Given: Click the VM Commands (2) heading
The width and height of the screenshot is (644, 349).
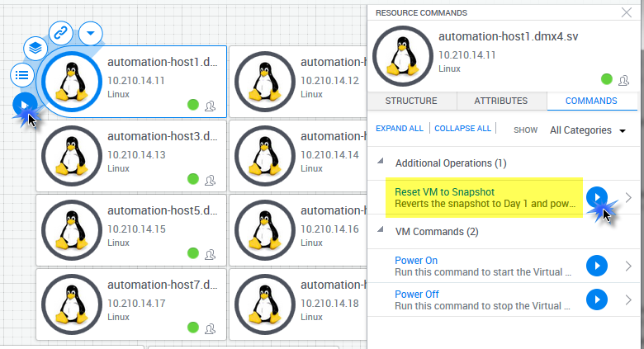Looking at the screenshot, I should click(x=437, y=232).
